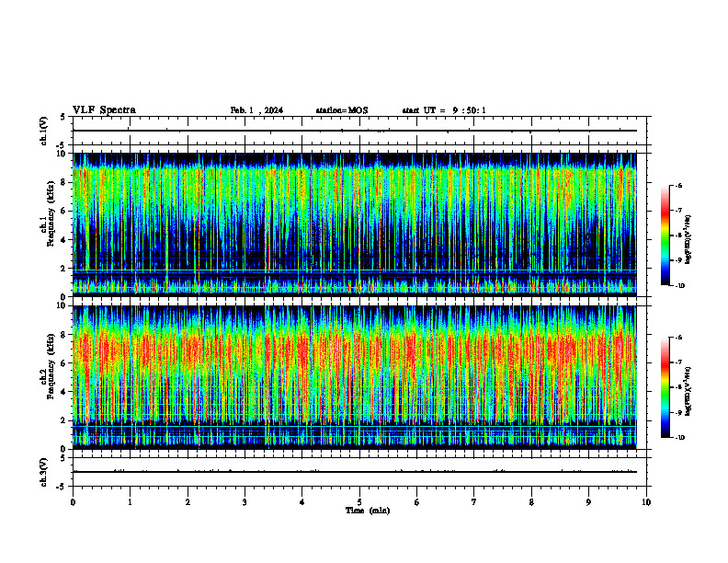Click the "-6" label on ch.2 colorbar
The image size is (728, 563).
pos(679,338)
